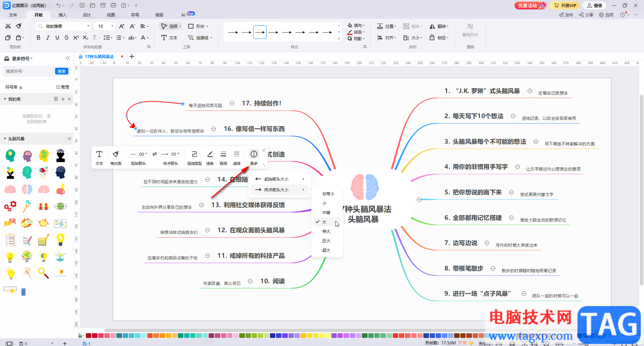Switch to the 视图 tab

(111, 15)
